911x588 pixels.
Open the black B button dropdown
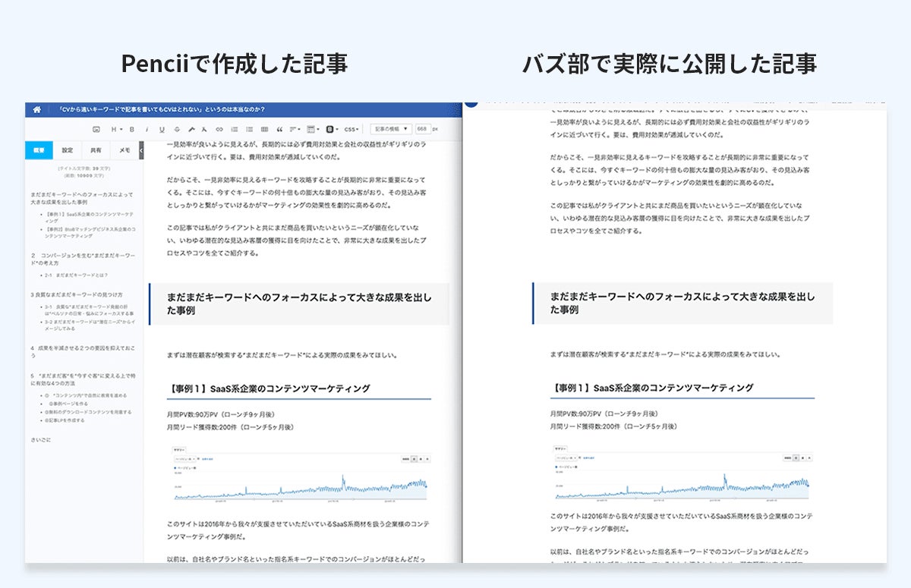click(x=333, y=130)
